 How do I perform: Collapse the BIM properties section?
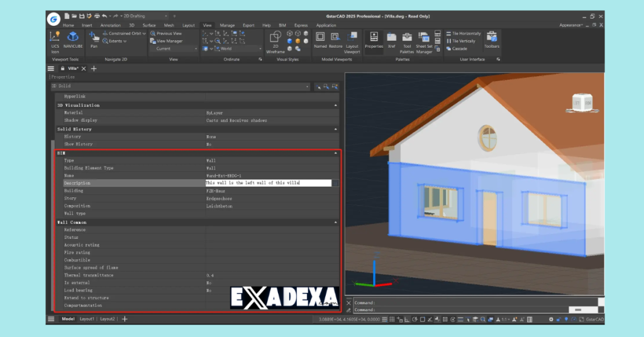pyautogui.click(x=336, y=153)
